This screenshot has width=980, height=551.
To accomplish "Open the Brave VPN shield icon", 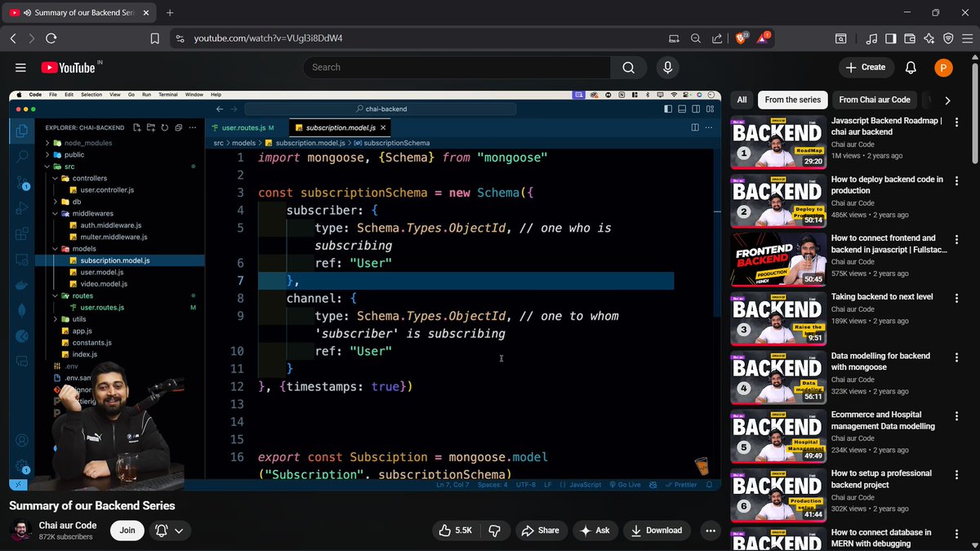I will coord(948,38).
